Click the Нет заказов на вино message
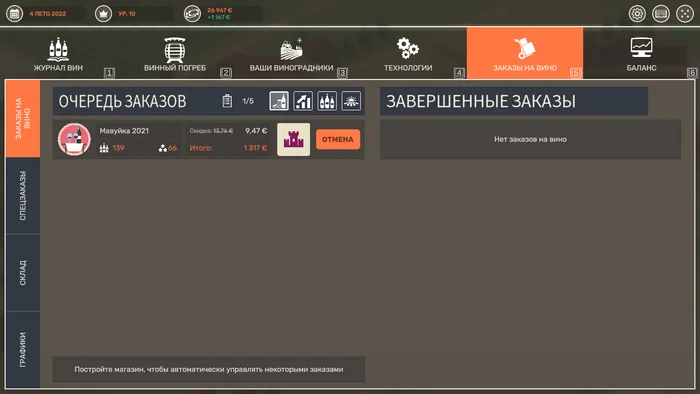The image size is (700, 394). click(x=530, y=139)
